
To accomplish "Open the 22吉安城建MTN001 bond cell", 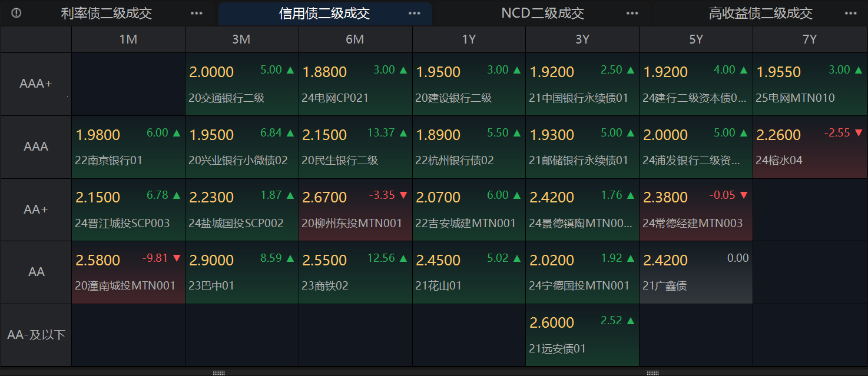I will tap(469, 209).
